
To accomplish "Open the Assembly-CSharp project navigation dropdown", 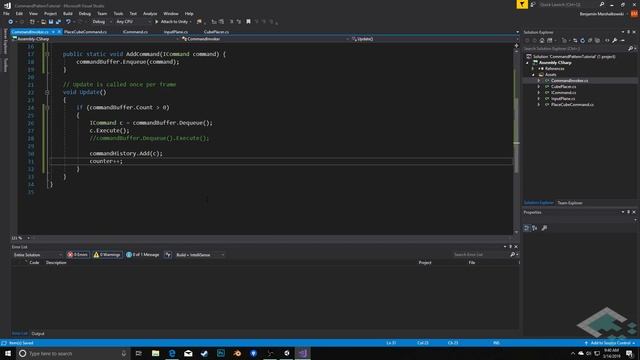I will 96,39.
